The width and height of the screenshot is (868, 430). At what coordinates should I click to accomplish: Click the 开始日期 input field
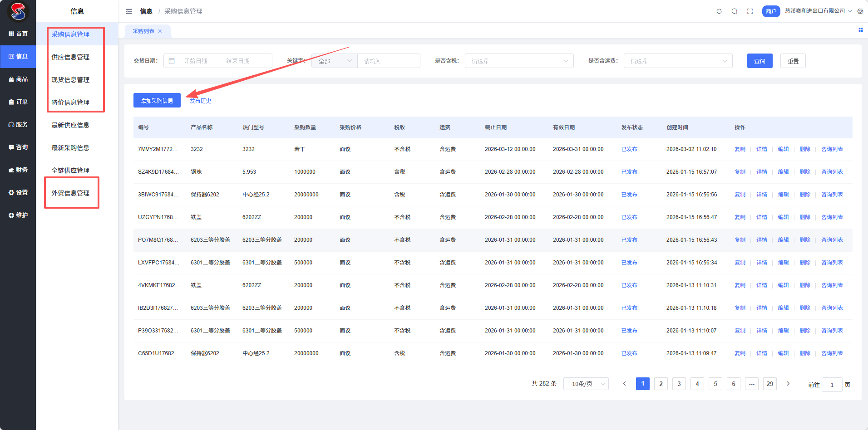pyautogui.click(x=196, y=61)
